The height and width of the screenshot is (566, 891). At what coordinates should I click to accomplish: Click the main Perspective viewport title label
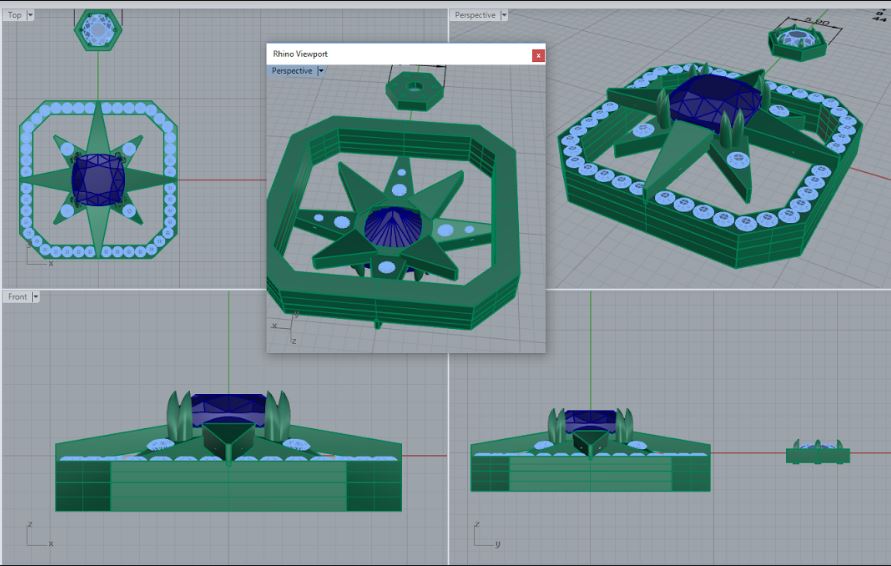tap(475, 15)
